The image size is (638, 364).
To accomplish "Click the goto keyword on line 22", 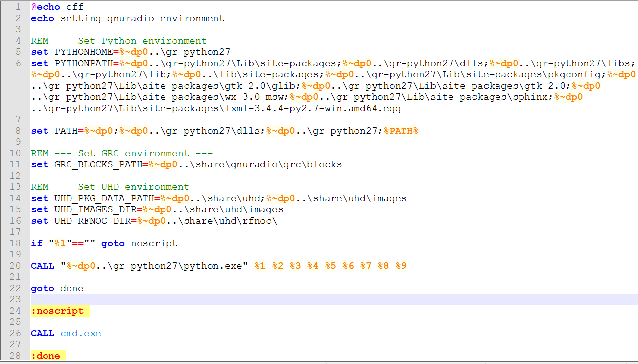I will coord(42,288).
